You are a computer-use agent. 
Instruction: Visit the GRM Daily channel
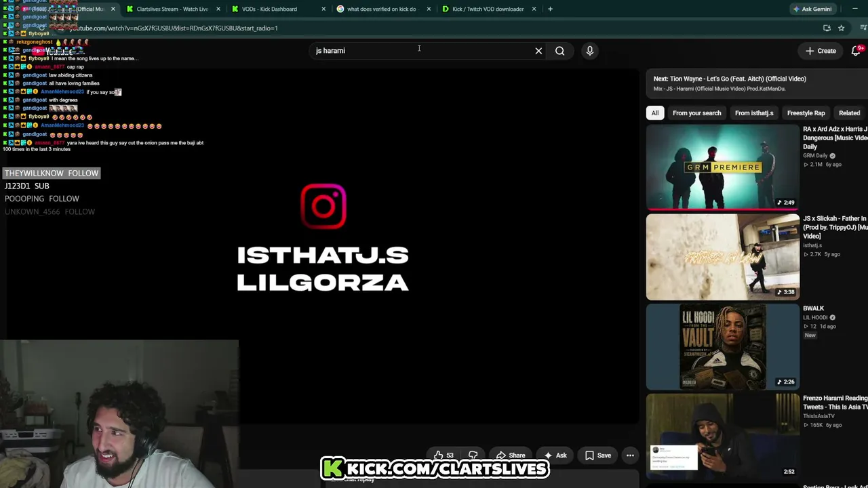click(x=815, y=156)
